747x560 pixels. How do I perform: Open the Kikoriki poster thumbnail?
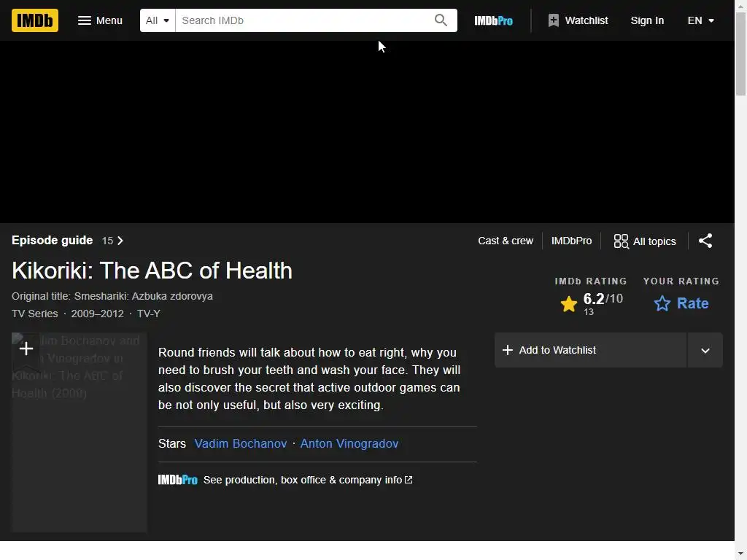click(x=79, y=432)
